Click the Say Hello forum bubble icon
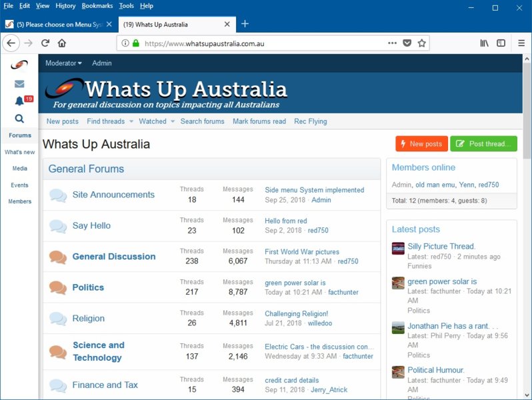Screen dimensions: 532x400 (x=58, y=226)
